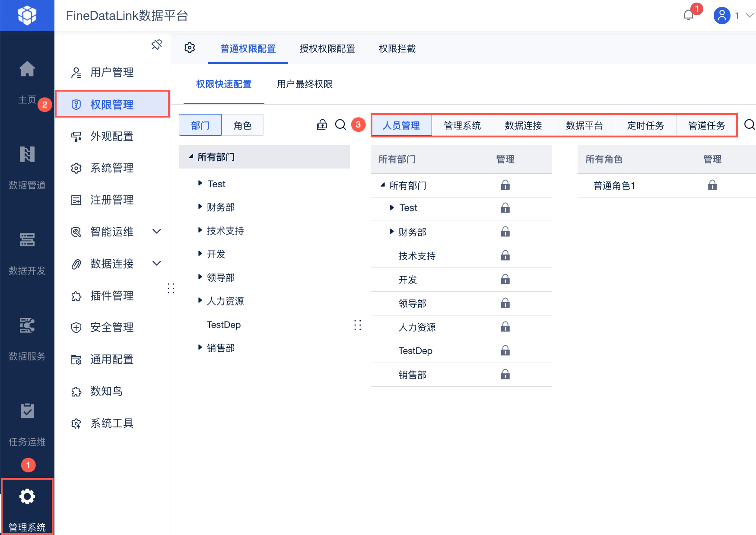Search departments with the magnifier icon
Image resolution: width=756 pixels, height=535 pixels.
pos(340,125)
